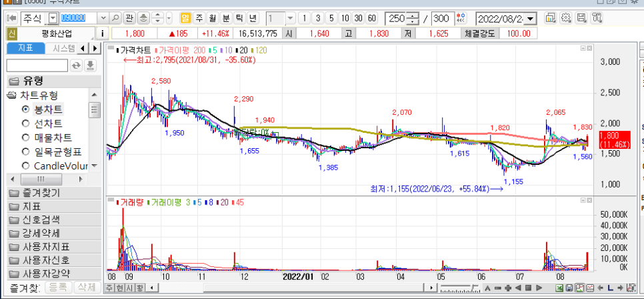Click the bottom-bar floppy save icon
The width and height of the screenshot is (644, 299).
(x=570, y=288)
